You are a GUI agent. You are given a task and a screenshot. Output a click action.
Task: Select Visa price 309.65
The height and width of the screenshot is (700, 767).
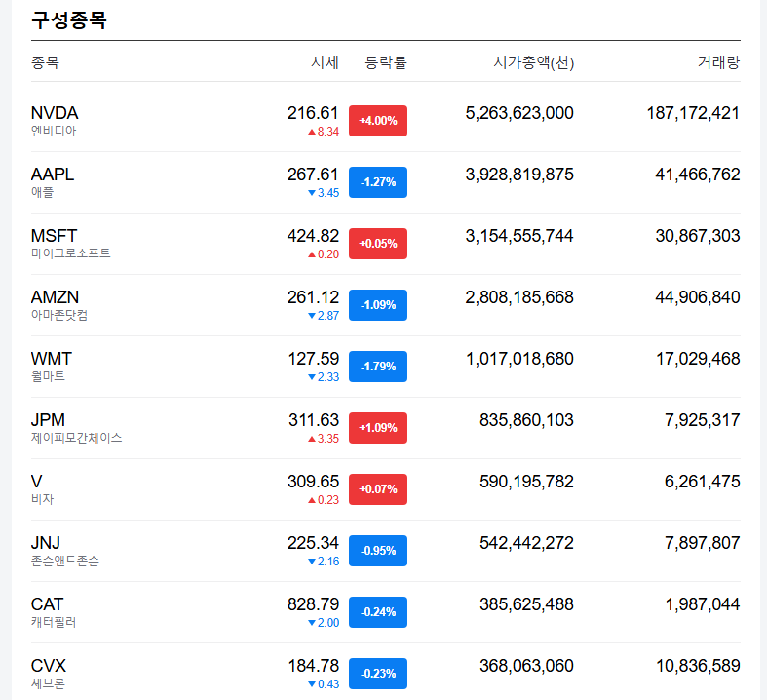tap(313, 482)
